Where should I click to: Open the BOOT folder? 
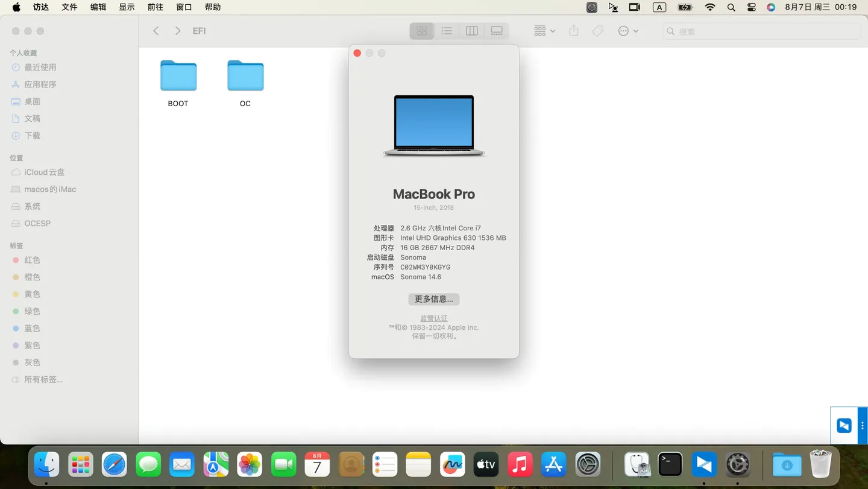(x=178, y=77)
